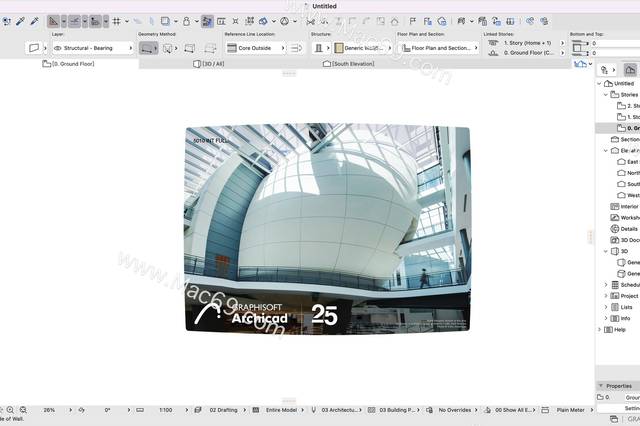Click the BIMx publish icon
The image size is (640, 426).
click(544, 21)
